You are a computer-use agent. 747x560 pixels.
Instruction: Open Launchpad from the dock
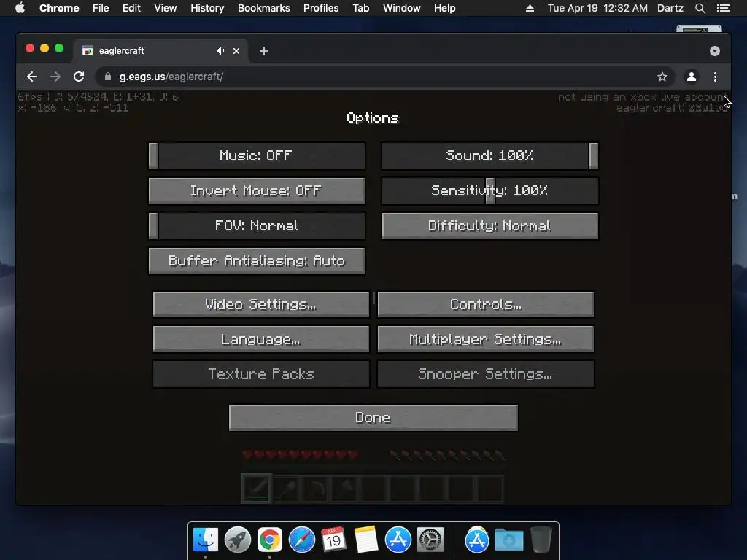click(238, 540)
